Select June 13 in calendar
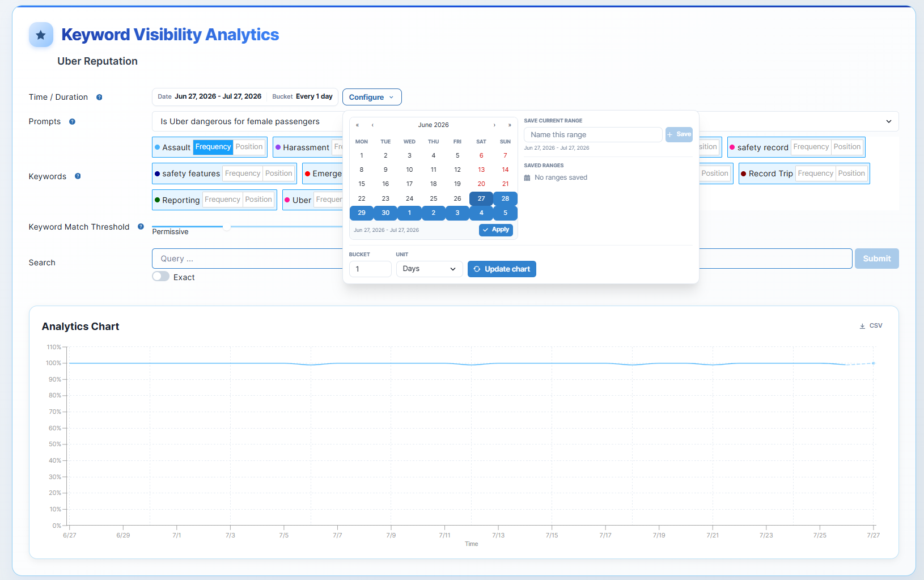Viewport: 924px width, 580px height. pyautogui.click(x=481, y=170)
